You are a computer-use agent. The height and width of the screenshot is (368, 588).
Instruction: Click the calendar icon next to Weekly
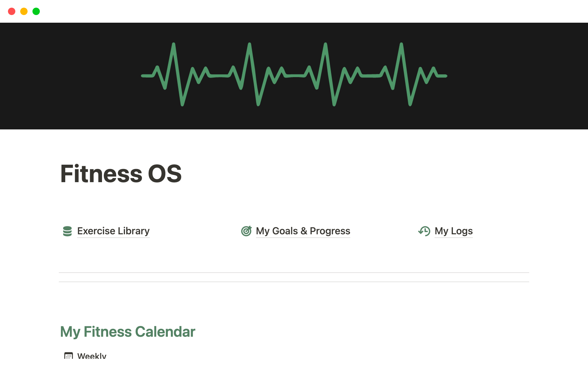(69, 356)
